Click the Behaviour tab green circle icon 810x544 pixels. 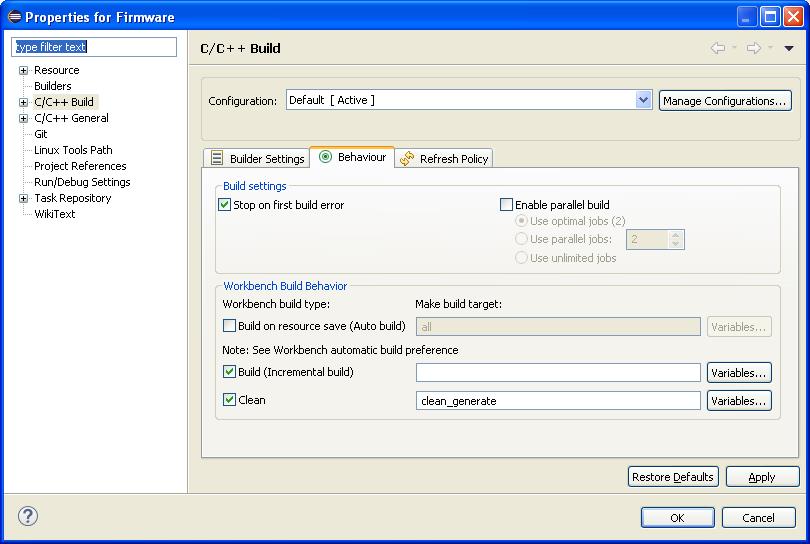(x=325, y=157)
